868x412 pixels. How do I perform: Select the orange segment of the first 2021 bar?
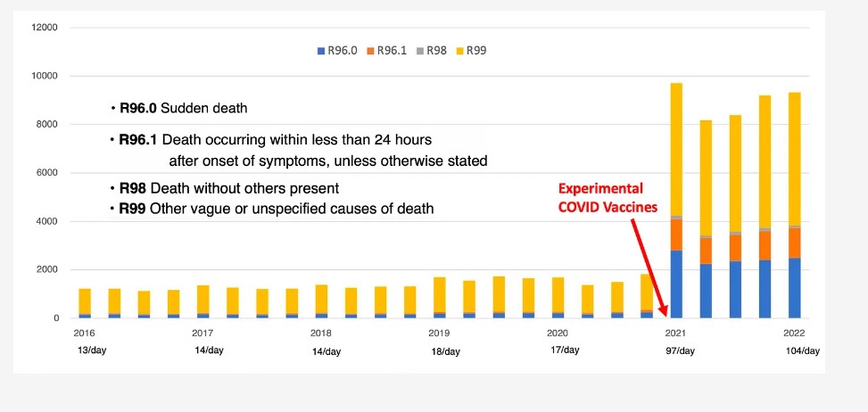click(676, 234)
